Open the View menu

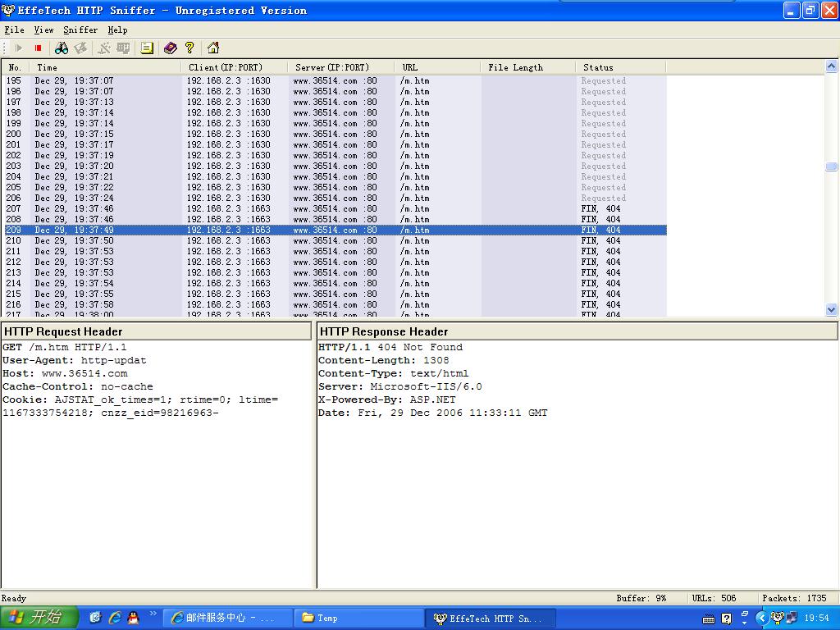pyautogui.click(x=43, y=30)
